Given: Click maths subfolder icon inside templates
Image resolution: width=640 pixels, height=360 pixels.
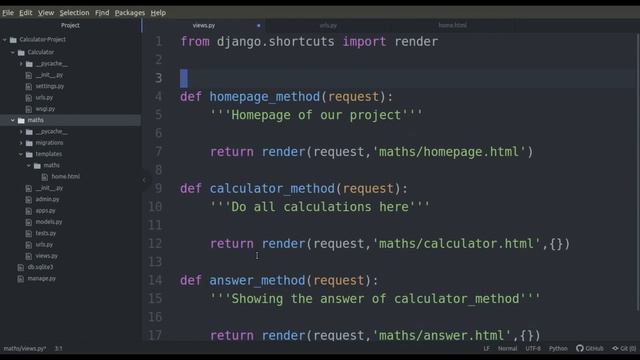Looking at the screenshot, I should 37,165.
